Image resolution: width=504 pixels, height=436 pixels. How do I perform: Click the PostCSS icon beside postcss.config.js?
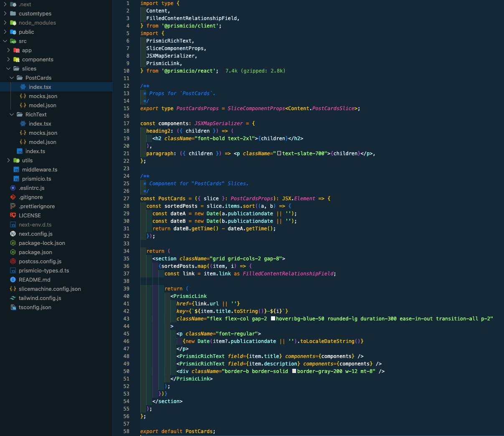click(13, 261)
